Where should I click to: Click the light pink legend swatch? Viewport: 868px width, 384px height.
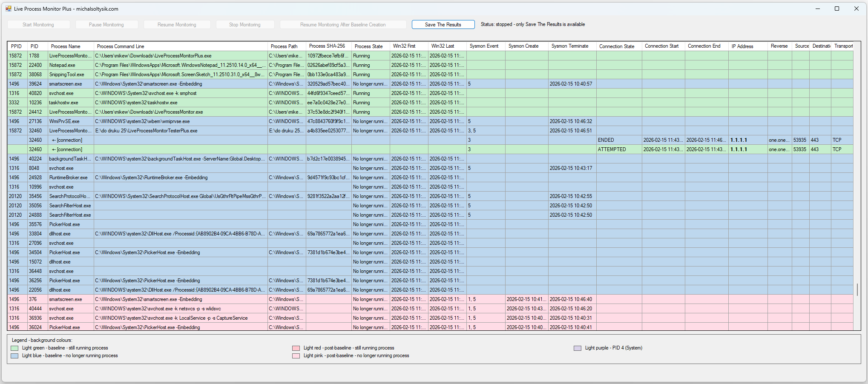296,356
